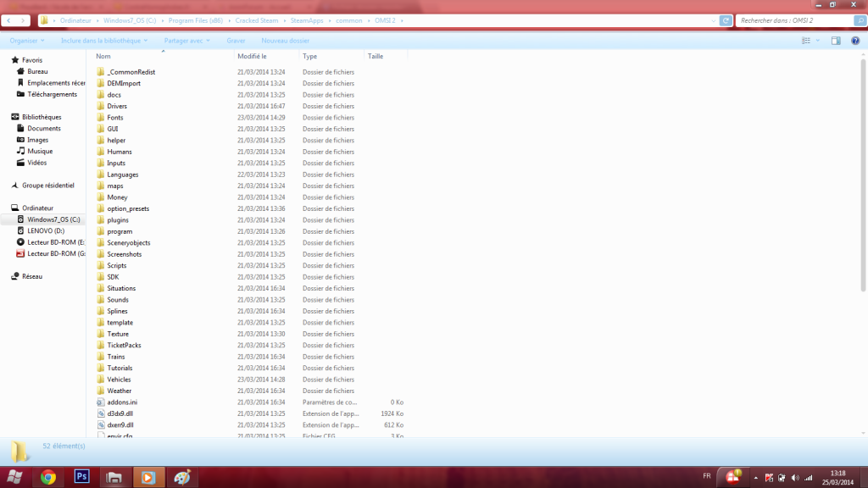Open Documents library in sidebar
This screenshot has height=488, width=868.
[x=44, y=129]
